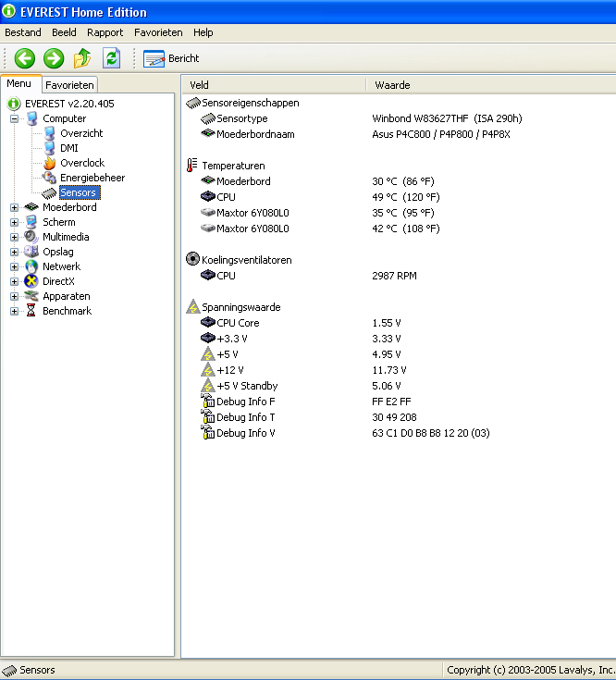Expand the Opslag tree node
Viewport: 616px width, 680px height.
coord(14,252)
